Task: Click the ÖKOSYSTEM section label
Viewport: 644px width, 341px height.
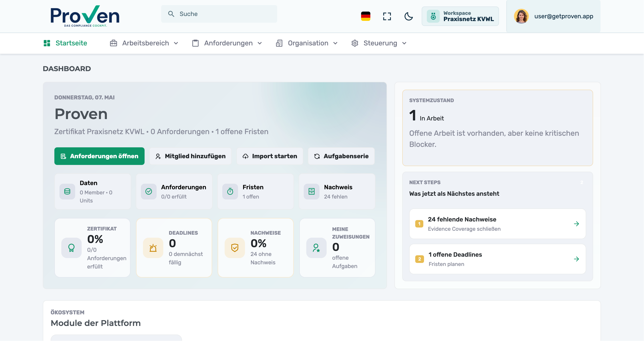Action: 68,313
